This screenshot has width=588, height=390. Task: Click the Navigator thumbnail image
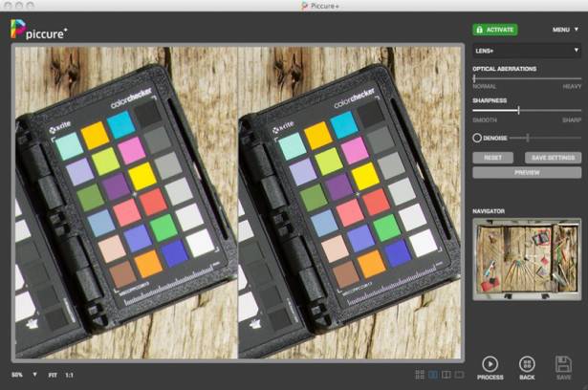point(527,259)
